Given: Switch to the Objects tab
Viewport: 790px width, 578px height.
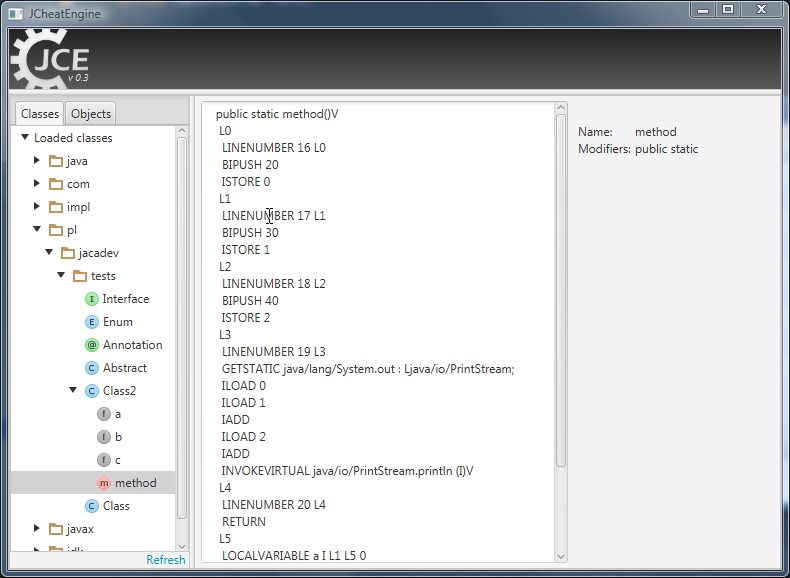Looking at the screenshot, I should pyautogui.click(x=91, y=114).
